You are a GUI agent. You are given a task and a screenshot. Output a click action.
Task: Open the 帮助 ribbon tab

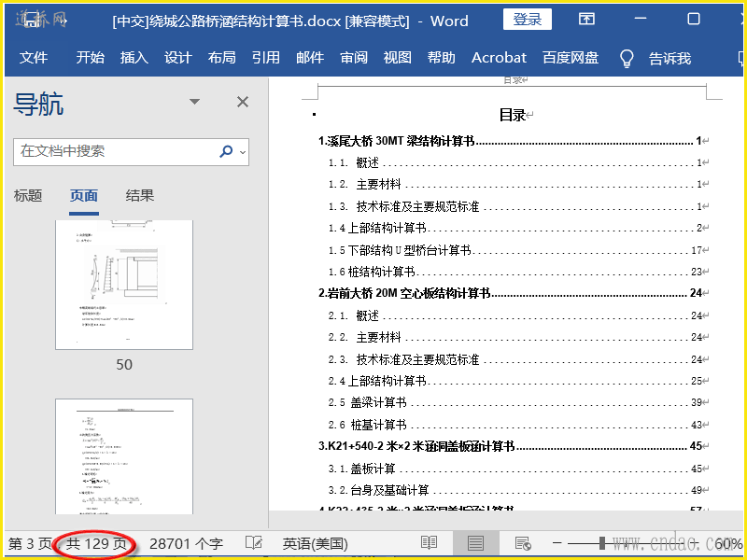click(441, 58)
